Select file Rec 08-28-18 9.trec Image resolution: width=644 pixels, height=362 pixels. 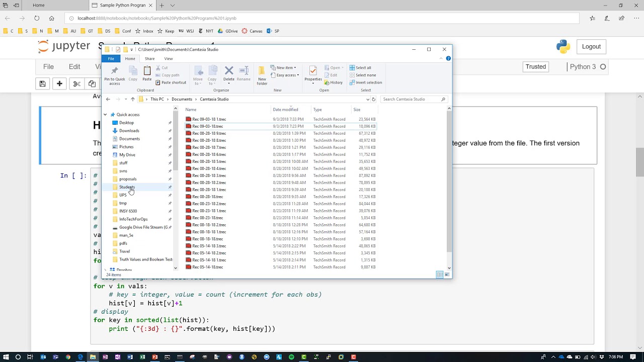click(x=209, y=134)
